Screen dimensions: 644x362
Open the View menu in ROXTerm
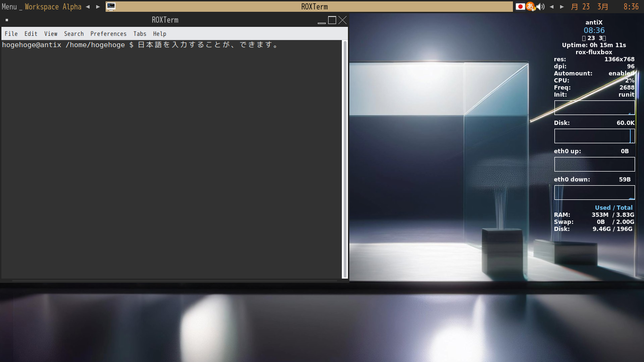pyautogui.click(x=51, y=33)
